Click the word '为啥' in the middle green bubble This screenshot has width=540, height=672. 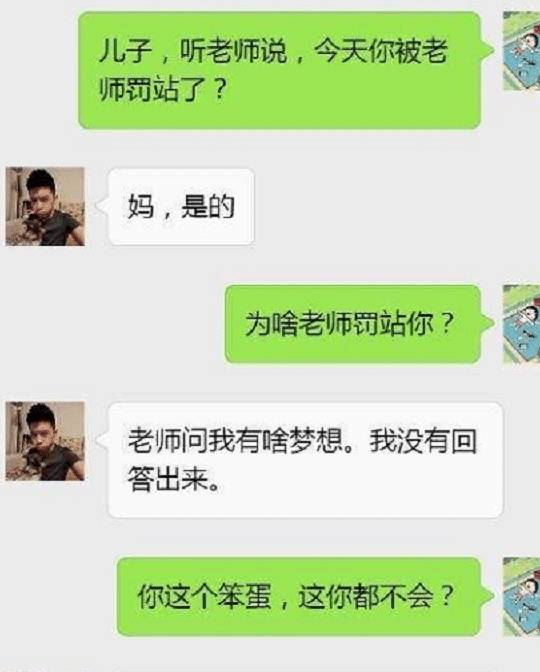click(272, 324)
